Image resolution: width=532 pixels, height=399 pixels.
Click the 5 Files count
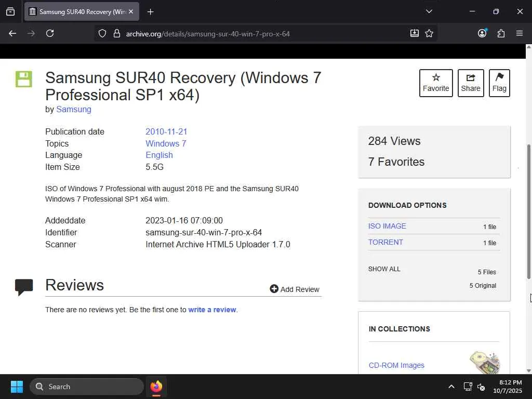click(487, 272)
